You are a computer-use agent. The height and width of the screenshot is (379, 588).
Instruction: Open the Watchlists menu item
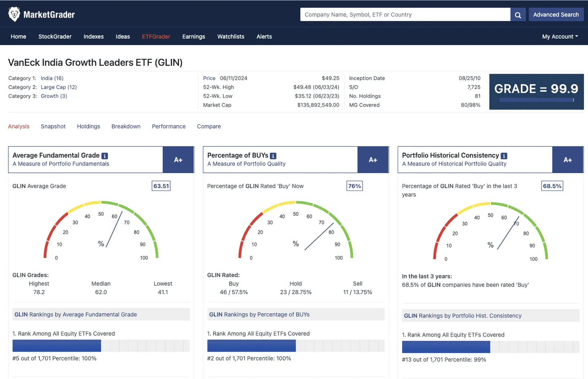click(231, 36)
